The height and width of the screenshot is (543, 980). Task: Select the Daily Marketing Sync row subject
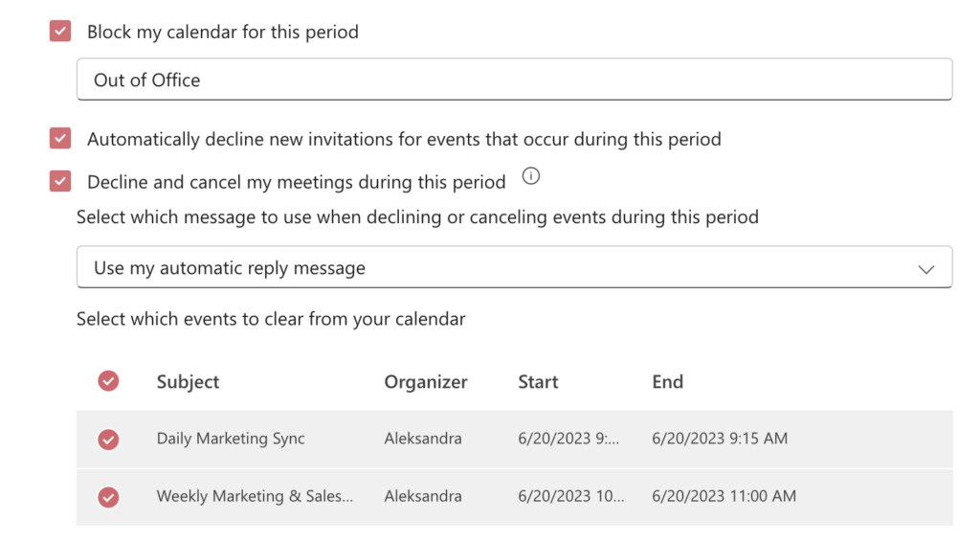(231, 439)
